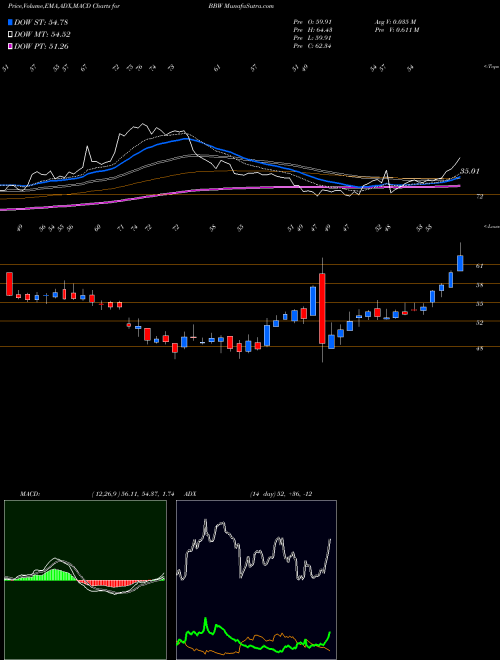Click the latest blue candlestick at far right

tap(460, 263)
